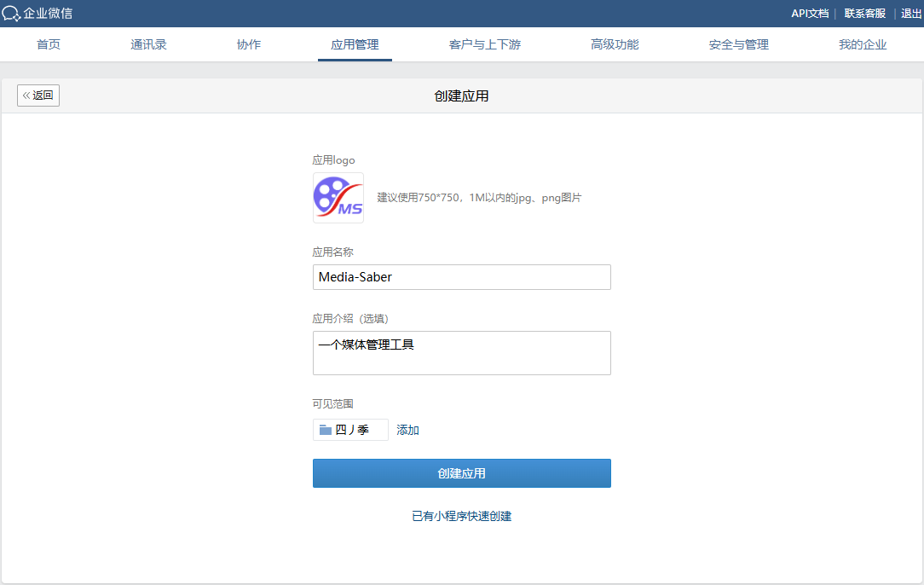The image size is (924, 585).
Task: Switch to the 通讯录 tab
Action: coord(148,45)
